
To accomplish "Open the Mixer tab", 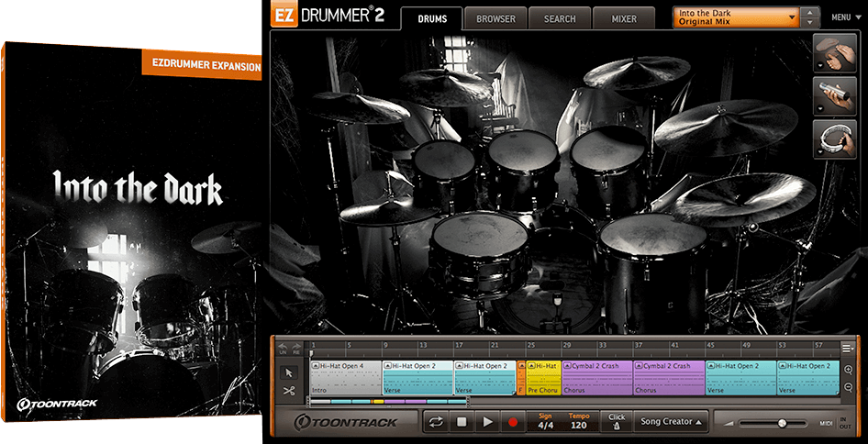I will 622,18.
